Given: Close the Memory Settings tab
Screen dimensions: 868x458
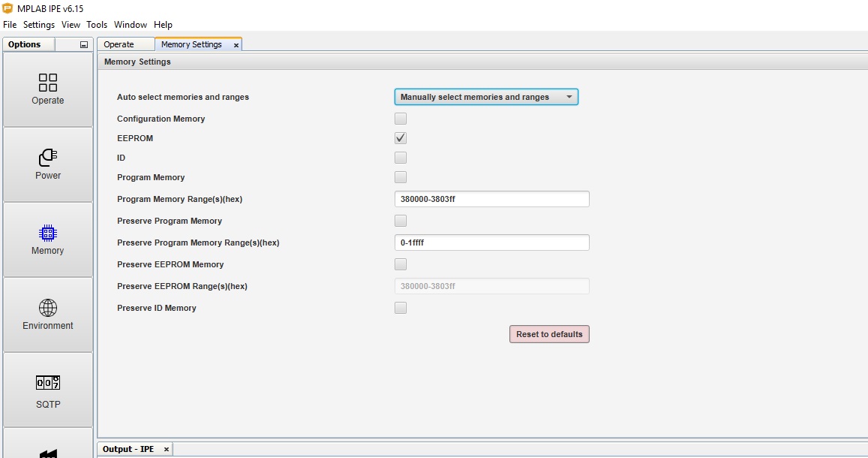Looking at the screenshot, I should coord(236,44).
